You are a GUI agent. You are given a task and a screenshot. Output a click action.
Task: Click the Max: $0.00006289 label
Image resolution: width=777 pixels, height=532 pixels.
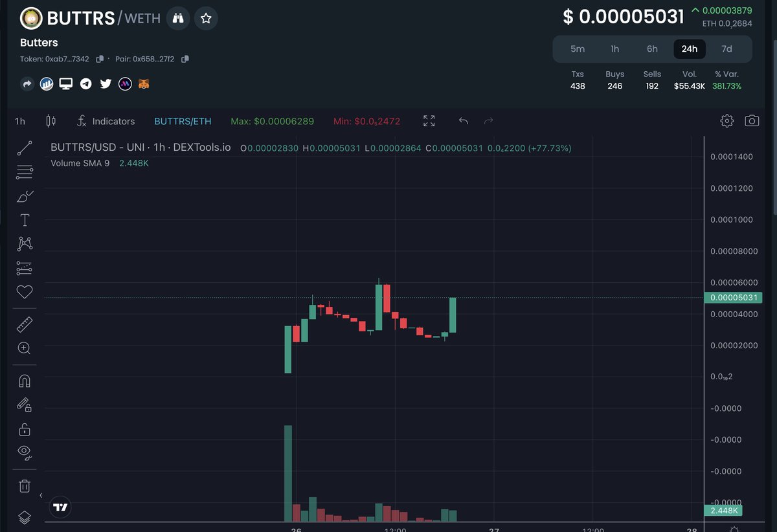272,121
